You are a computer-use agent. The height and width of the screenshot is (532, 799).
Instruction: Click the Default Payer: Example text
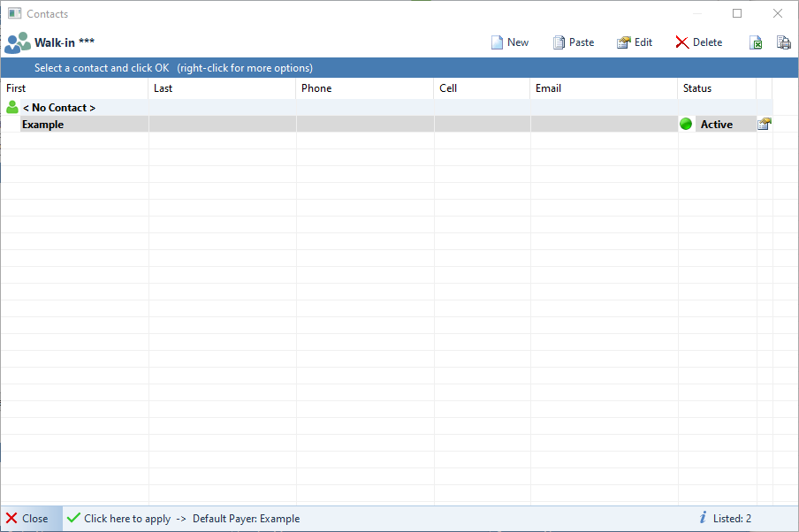(x=246, y=518)
